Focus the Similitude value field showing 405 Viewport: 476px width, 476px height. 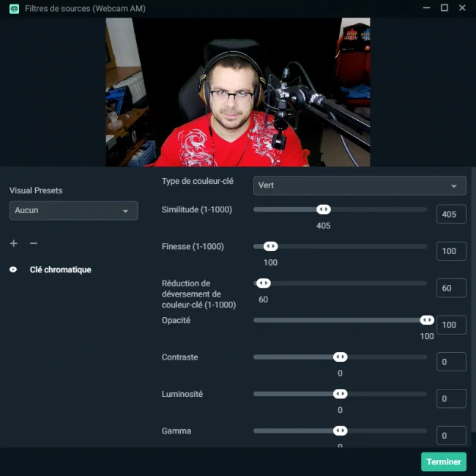(451, 215)
